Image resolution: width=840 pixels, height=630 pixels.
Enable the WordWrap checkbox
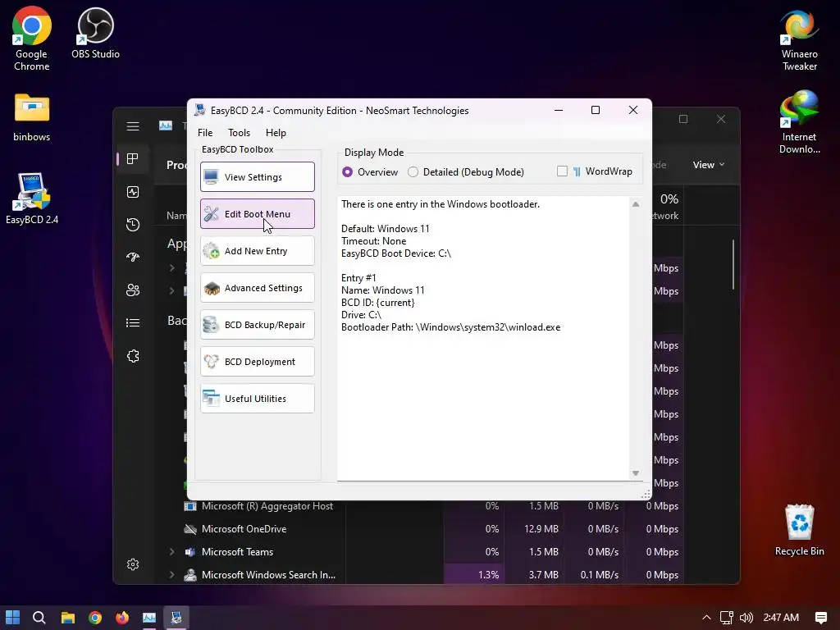562,171
